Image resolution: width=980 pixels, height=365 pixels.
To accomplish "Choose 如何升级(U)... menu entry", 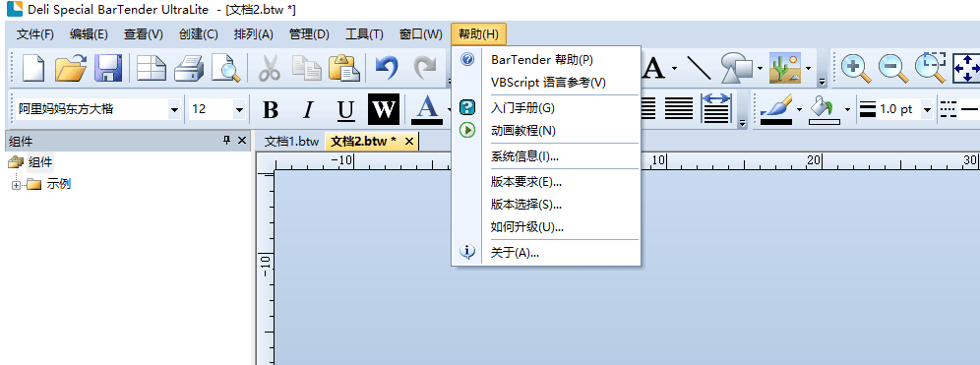I will [546, 226].
